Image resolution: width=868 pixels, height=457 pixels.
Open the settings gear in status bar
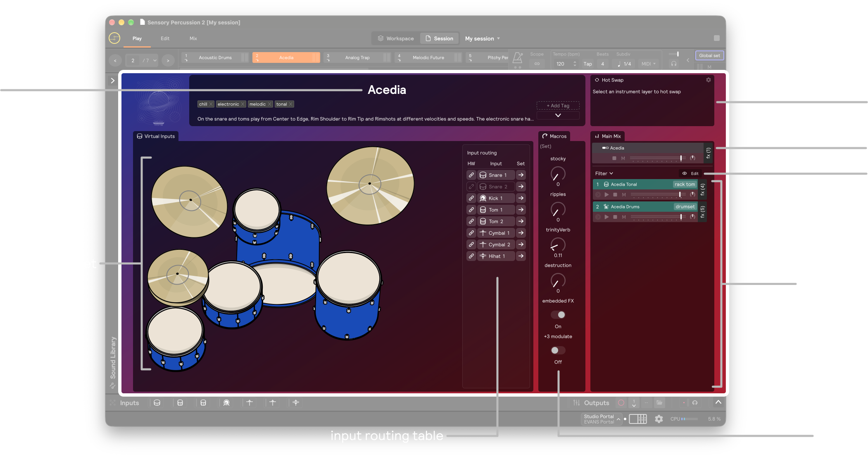(x=659, y=419)
